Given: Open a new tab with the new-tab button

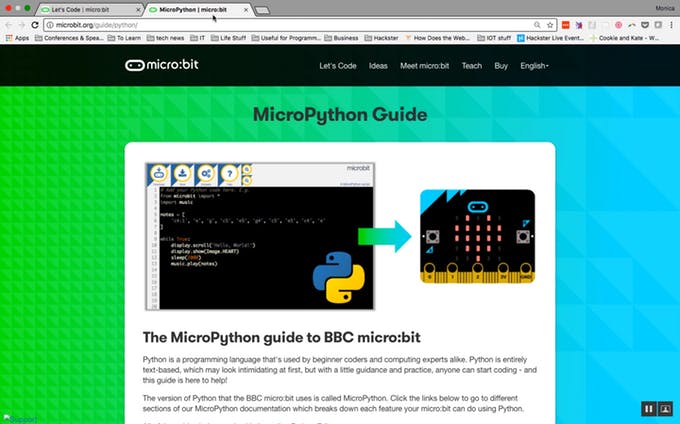Looking at the screenshot, I should coord(262,10).
